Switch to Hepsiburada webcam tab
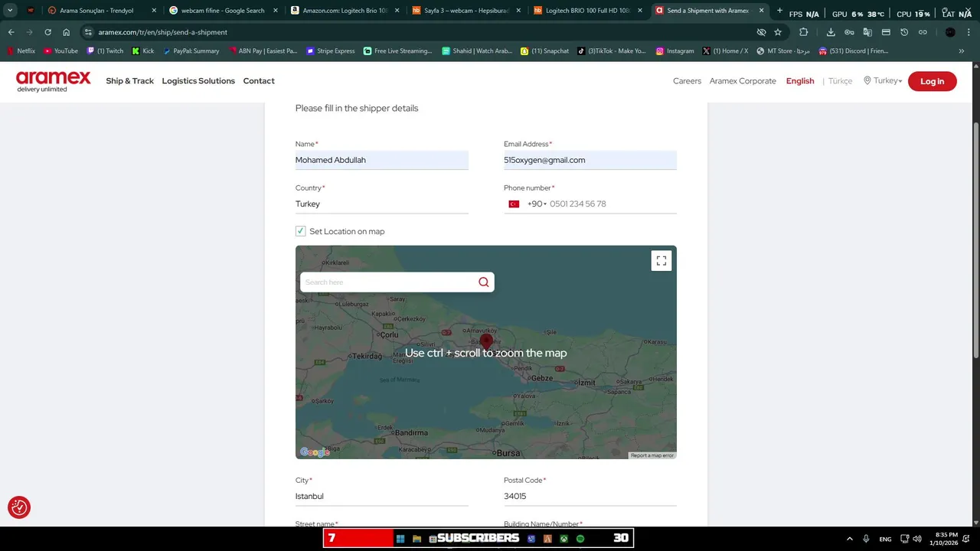 click(x=466, y=11)
